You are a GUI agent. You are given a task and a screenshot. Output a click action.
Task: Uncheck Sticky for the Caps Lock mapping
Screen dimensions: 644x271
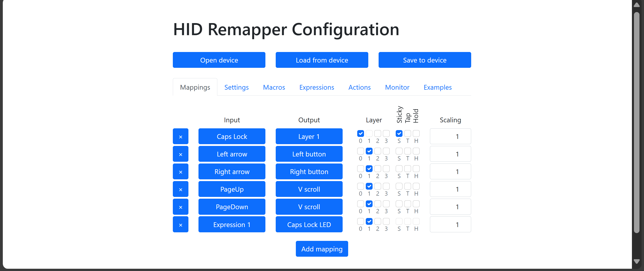click(x=399, y=133)
